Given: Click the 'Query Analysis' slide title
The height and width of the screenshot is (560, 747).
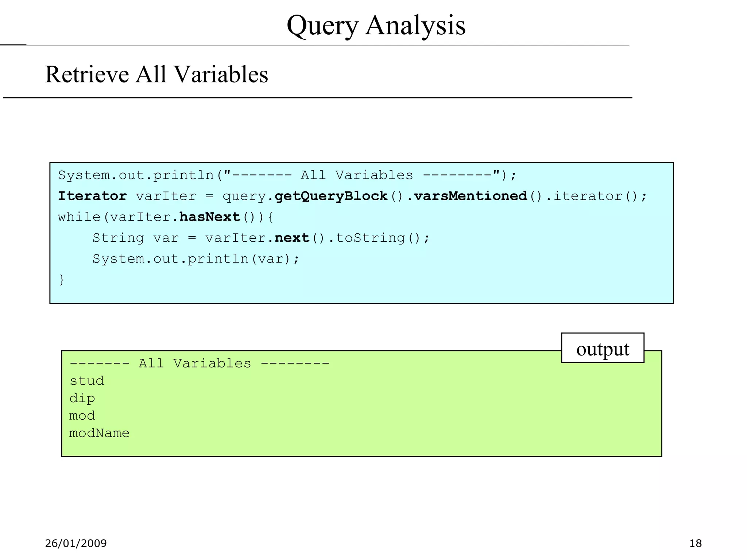Looking at the screenshot, I should [x=376, y=26].
